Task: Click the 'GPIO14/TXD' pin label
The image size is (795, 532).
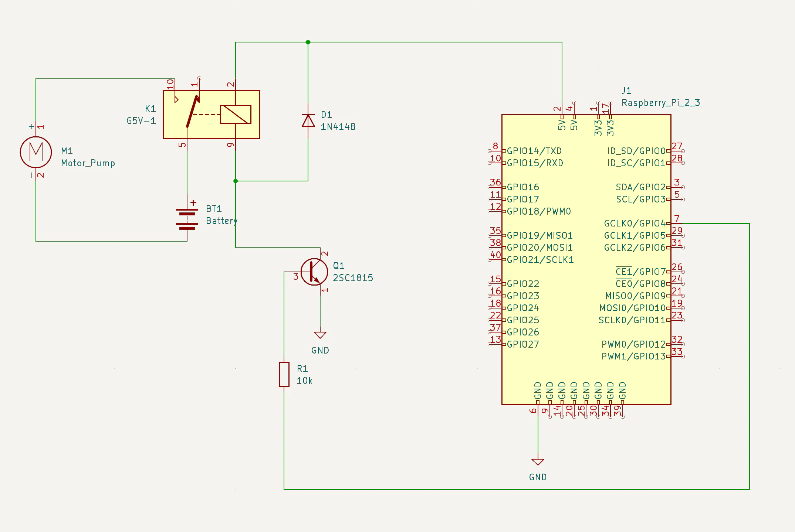Action: [x=534, y=151]
